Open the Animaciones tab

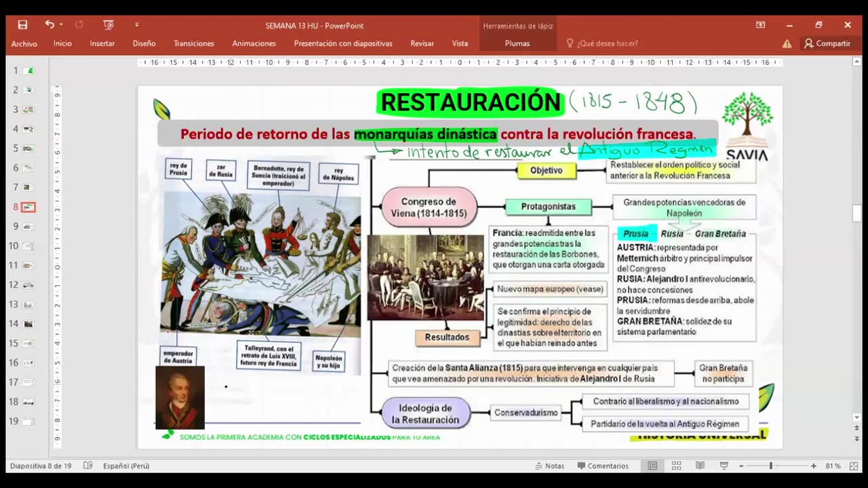pos(254,43)
